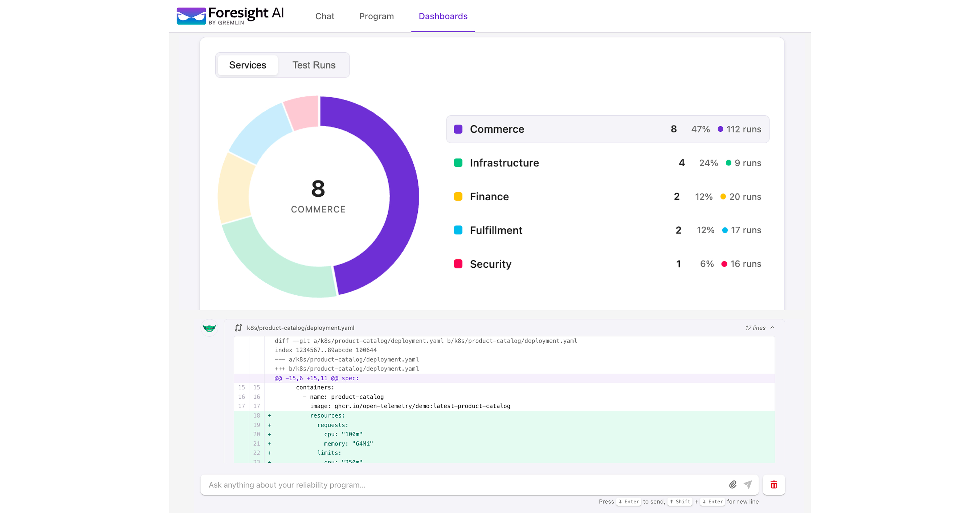Select the Infrastructure legend row
This screenshot has height=513, width=980.
(608, 163)
